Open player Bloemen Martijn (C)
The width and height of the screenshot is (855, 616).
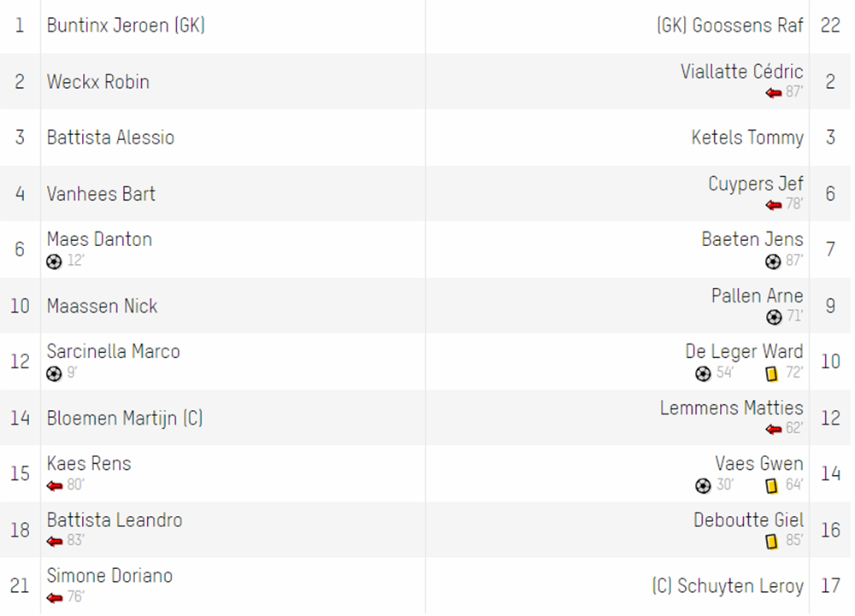[x=125, y=419]
